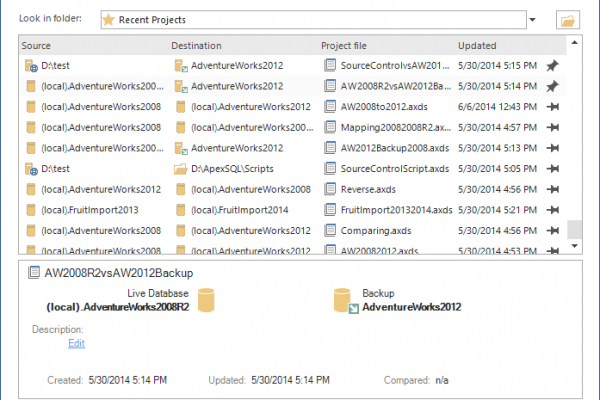Click the project file icon for Reverse.axds
This screenshot has width=600, height=400.
tap(330, 189)
